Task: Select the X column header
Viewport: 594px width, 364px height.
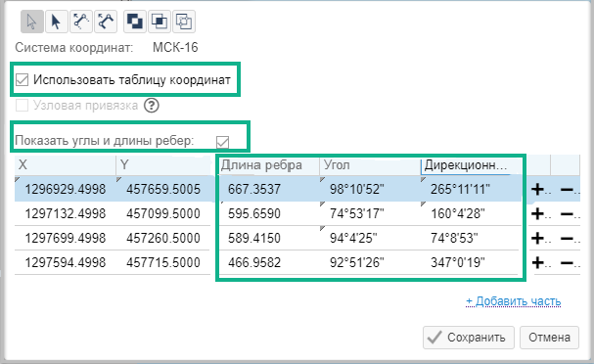Action: (x=66, y=164)
